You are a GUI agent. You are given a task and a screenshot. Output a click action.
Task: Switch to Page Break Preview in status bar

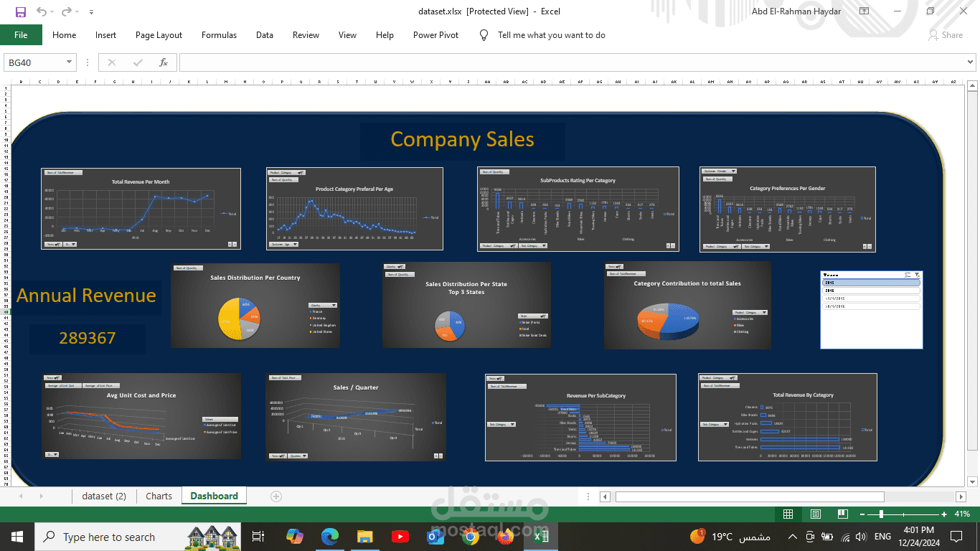pos(842,514)
